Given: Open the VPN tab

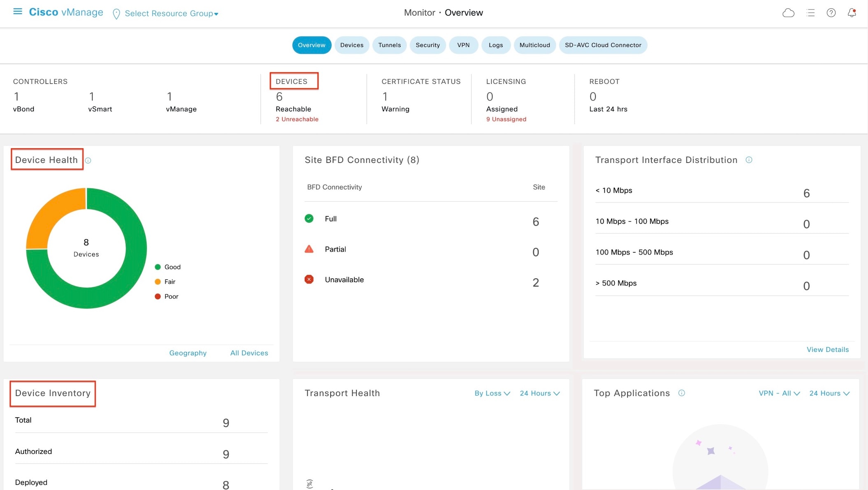Looking at the screenshot, I should 464,45.
